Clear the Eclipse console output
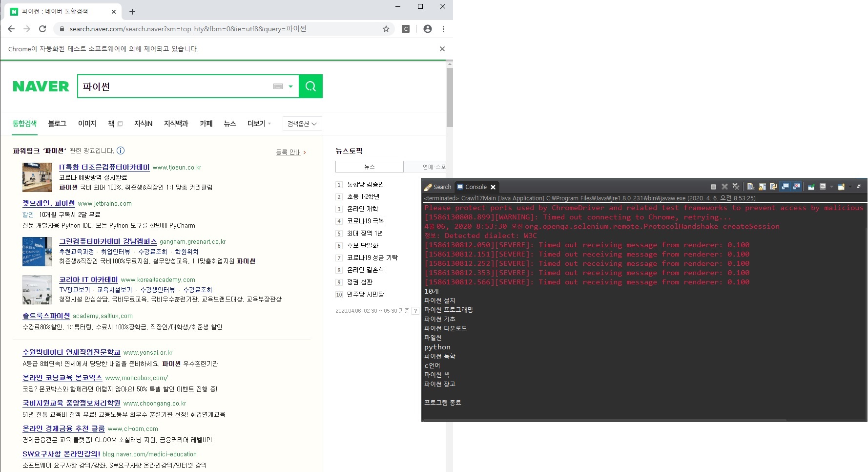The image size is (868, 472). tap(751, 187)
